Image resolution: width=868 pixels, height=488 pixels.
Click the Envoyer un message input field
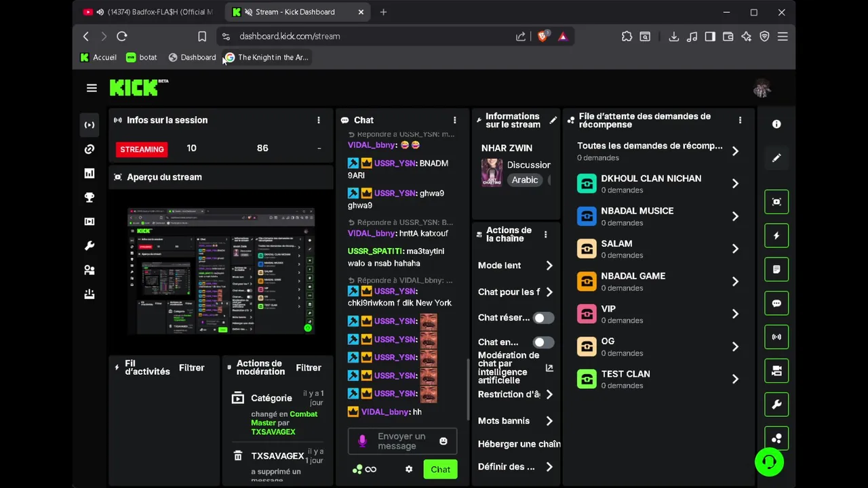[401, 441]
